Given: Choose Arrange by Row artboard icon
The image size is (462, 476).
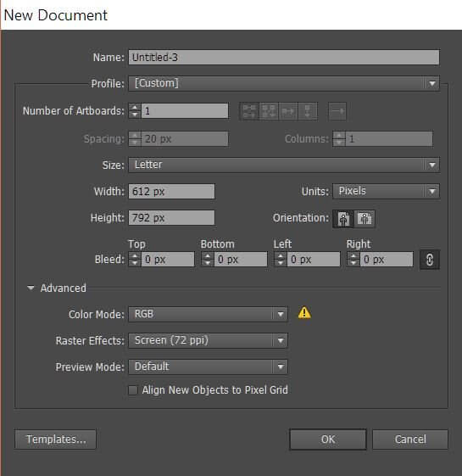Looking at the screenshot, I should pos(288,111).
